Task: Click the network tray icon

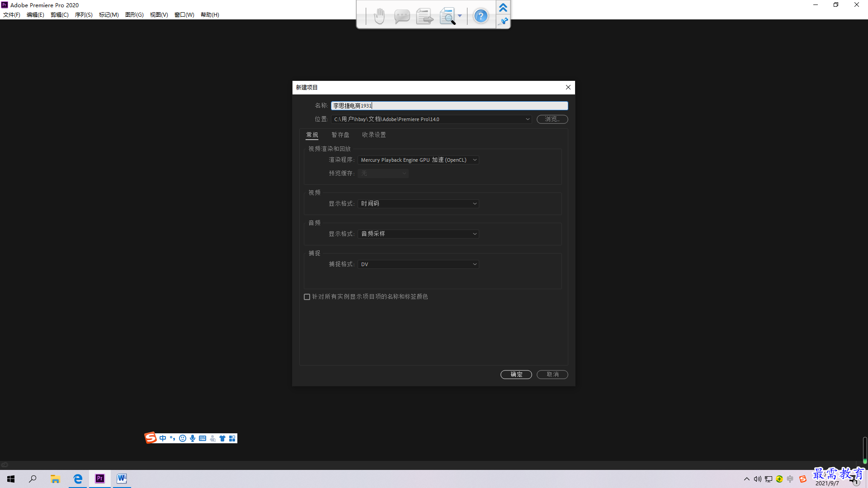Action: point(769,479)
